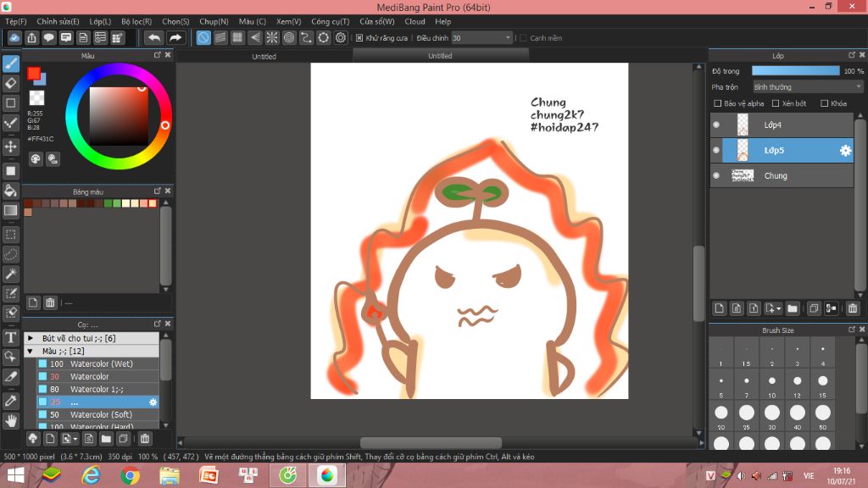Add a layer folder in Lớp panel
This screenshot has width=868, height=488.
[793, 308]
